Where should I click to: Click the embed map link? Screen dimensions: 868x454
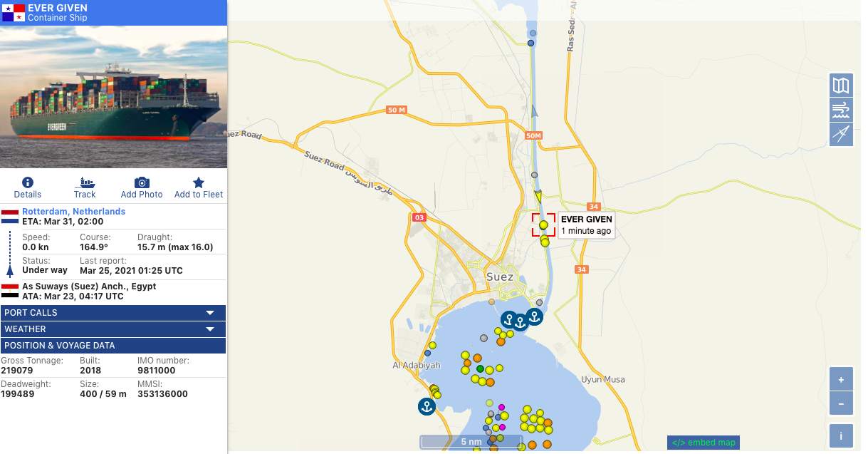pos(704,442)
